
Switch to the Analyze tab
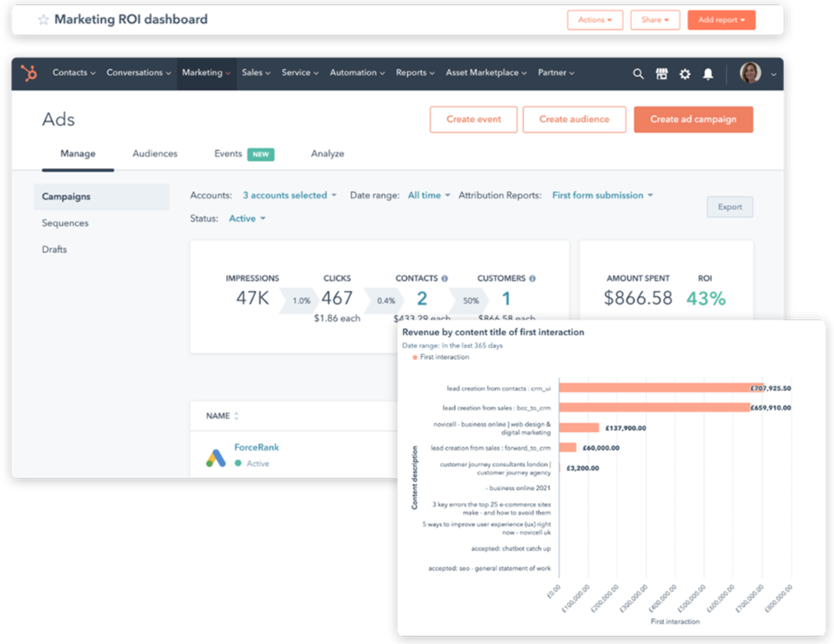[327, 153]
